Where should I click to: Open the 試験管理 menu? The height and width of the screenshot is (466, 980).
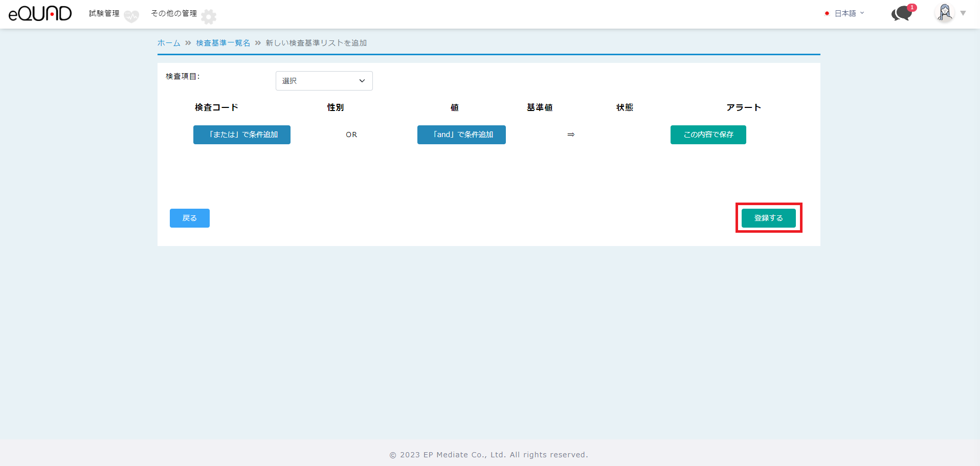pos(104,13)
